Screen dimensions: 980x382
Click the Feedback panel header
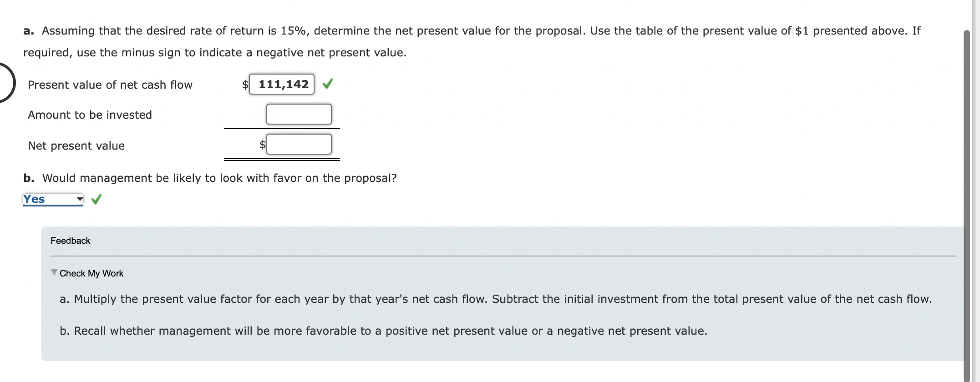click(70, 241)
